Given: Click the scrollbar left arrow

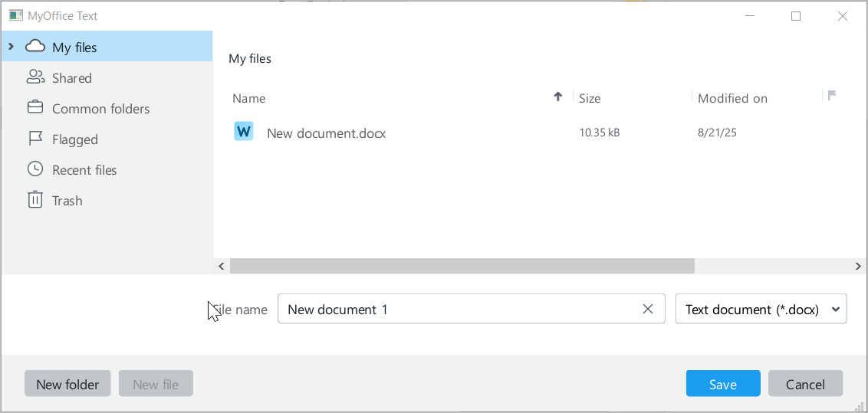Looking at the screenshot, I should [x=222, y=266].
